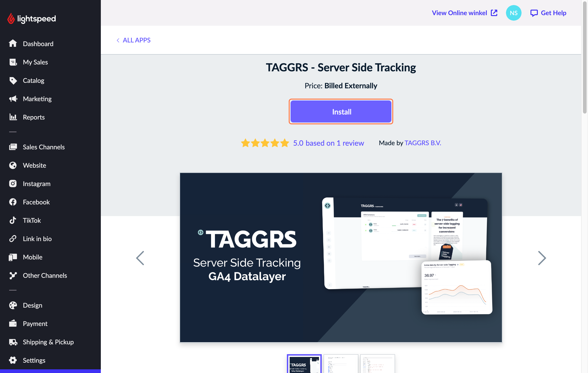Click the Marketing sidebar icon
This screenshot has height=373, width=588.
point(13,98)
